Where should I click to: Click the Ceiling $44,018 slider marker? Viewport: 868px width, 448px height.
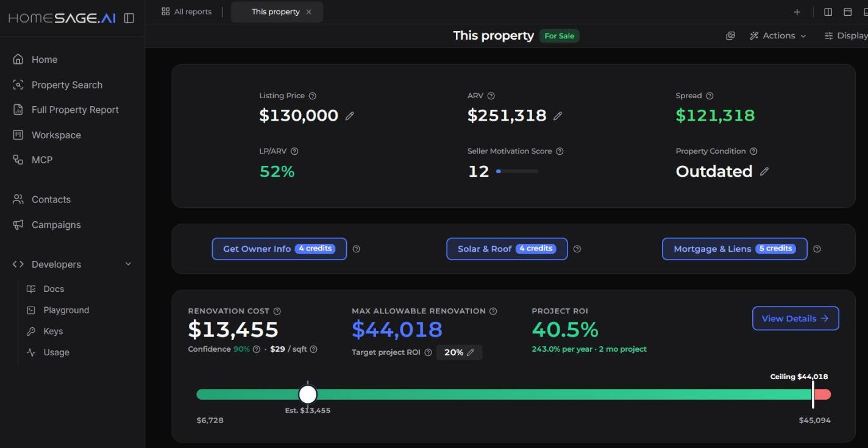tap(813, 393)
